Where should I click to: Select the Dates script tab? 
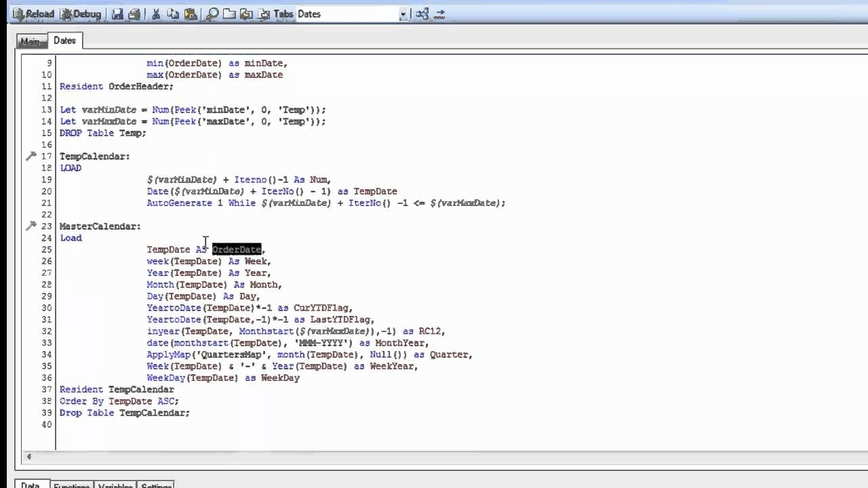pyautogui.click(x=65, y=41)
